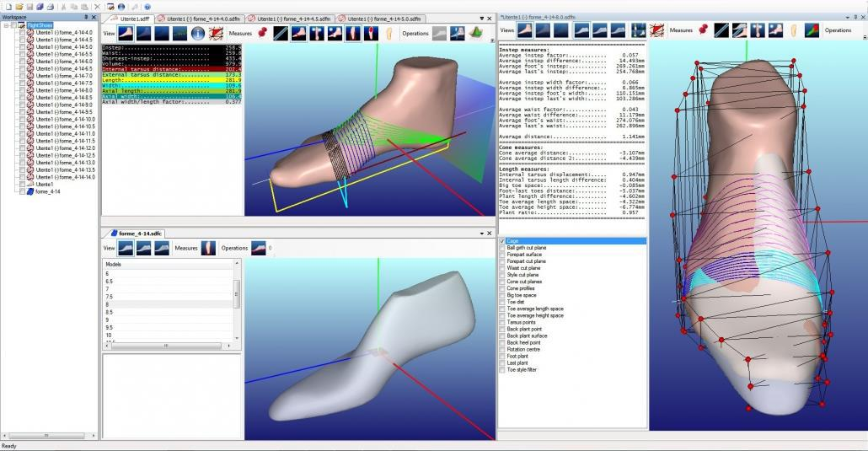Open the Help question mark icon
The image size is (868, 451).
tap(147, 7)
